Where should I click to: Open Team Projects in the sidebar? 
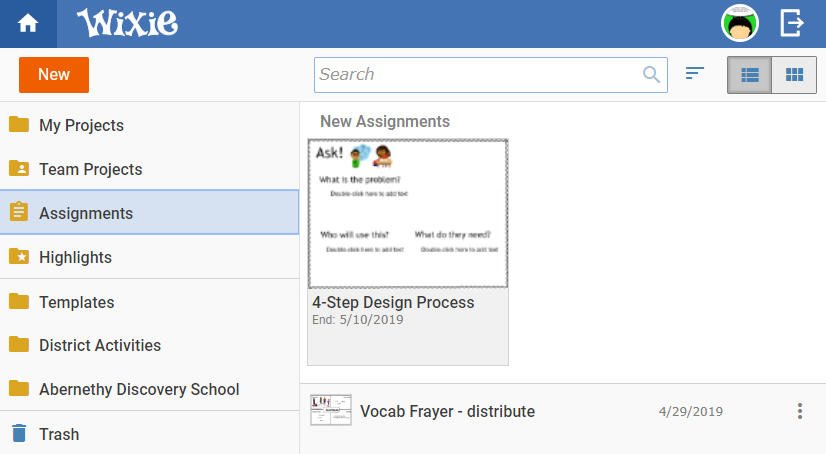(x=150, y=169)
